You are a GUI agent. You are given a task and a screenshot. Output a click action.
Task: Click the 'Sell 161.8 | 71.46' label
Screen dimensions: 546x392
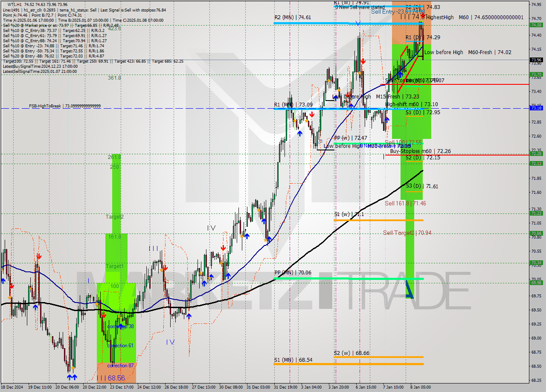click(x=405, y=203)
